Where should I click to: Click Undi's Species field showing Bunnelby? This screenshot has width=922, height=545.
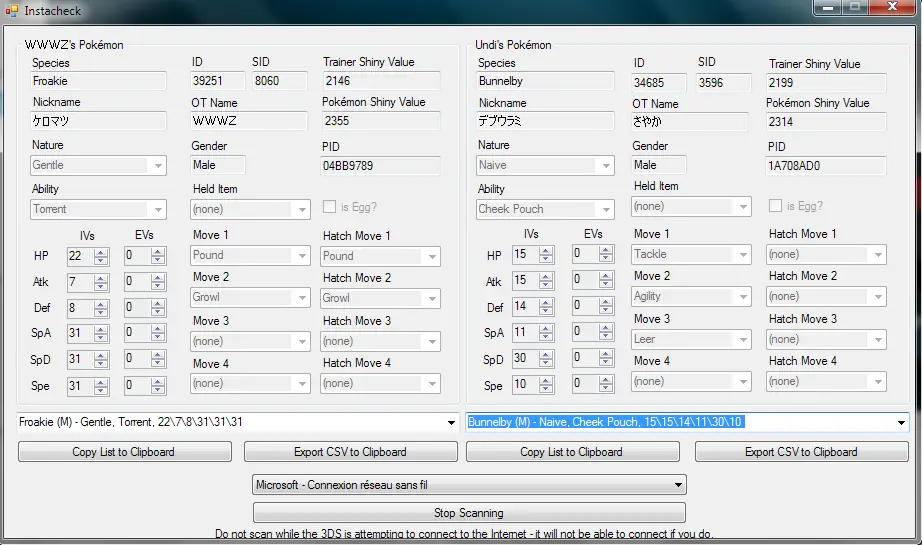click(545, 81)
